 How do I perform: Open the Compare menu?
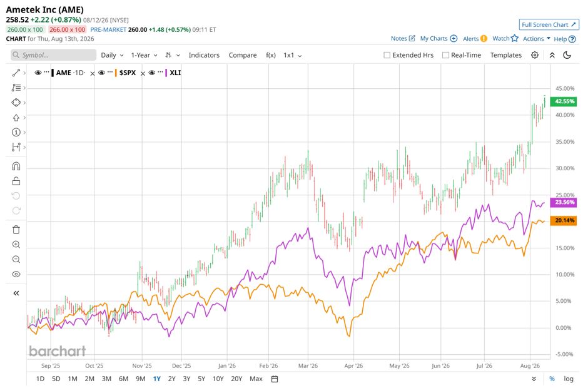243,55
